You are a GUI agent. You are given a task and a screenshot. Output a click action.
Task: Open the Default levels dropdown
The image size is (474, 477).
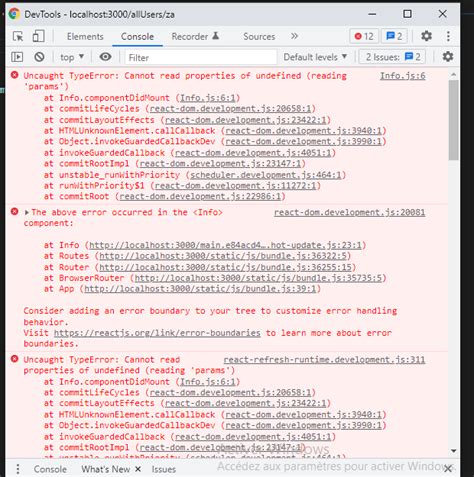coord(315,57)
